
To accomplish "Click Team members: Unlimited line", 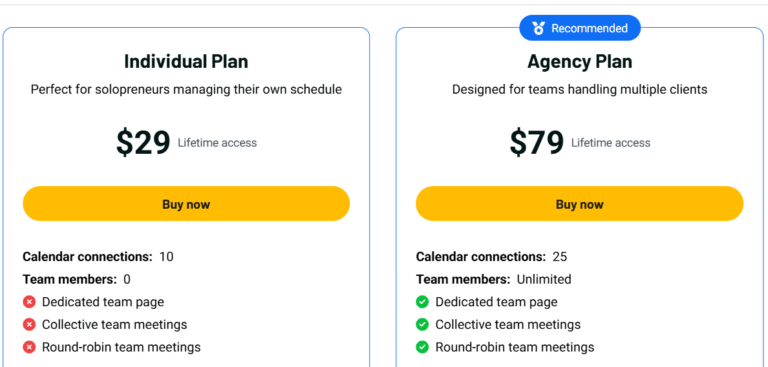I will pyautogui.click(x=494, y=279).
